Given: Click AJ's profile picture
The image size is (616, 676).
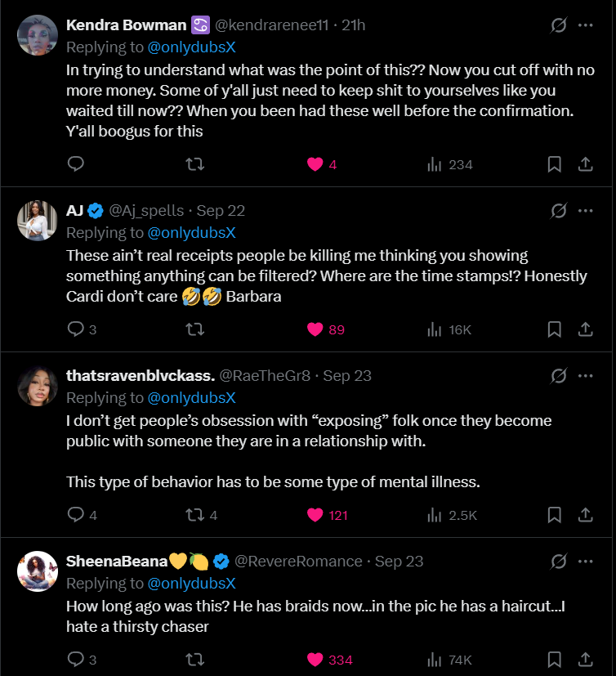Looking at the screenshot, I should (38, 221).
